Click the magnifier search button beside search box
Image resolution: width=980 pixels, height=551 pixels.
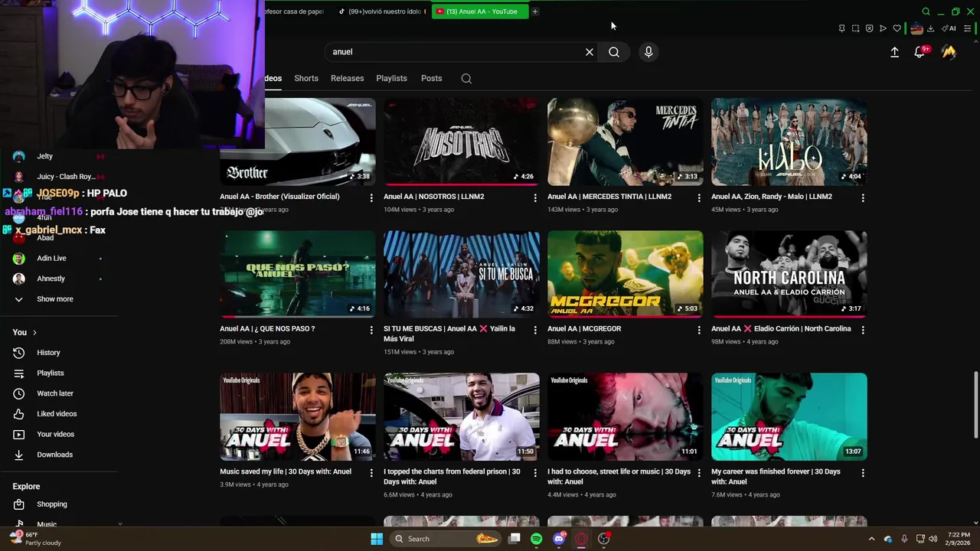[x=614, y=52]
